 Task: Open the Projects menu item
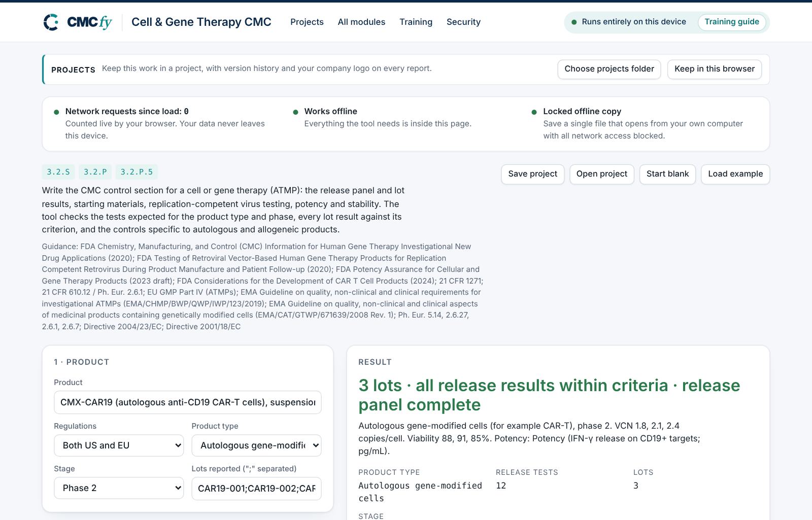[x=307, y=22]
